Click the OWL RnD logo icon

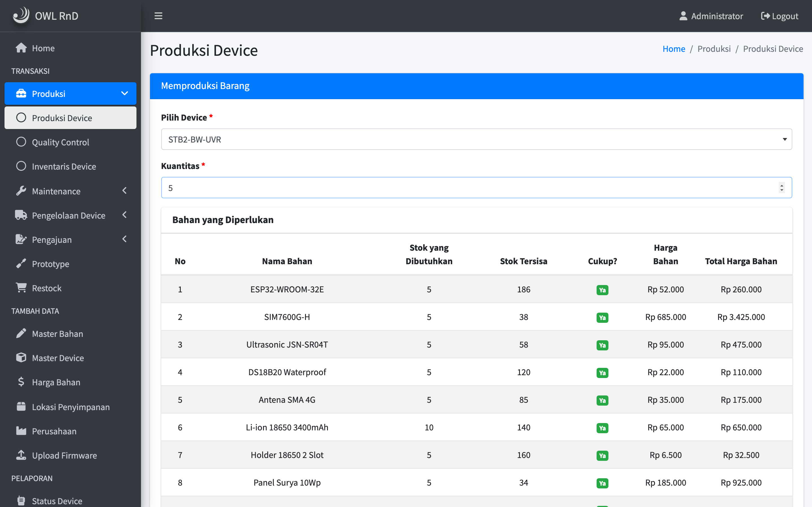coord(21,15)
